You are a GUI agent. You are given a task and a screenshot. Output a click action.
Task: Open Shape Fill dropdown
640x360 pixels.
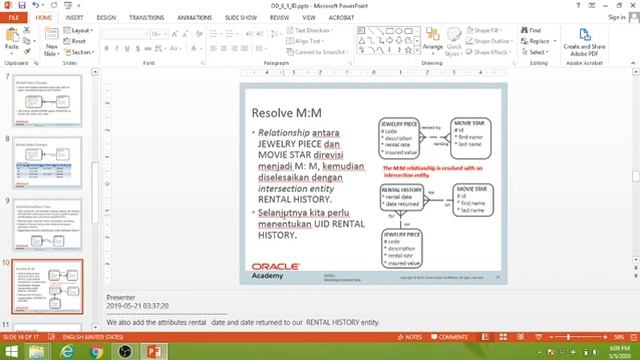coord(484,31)
